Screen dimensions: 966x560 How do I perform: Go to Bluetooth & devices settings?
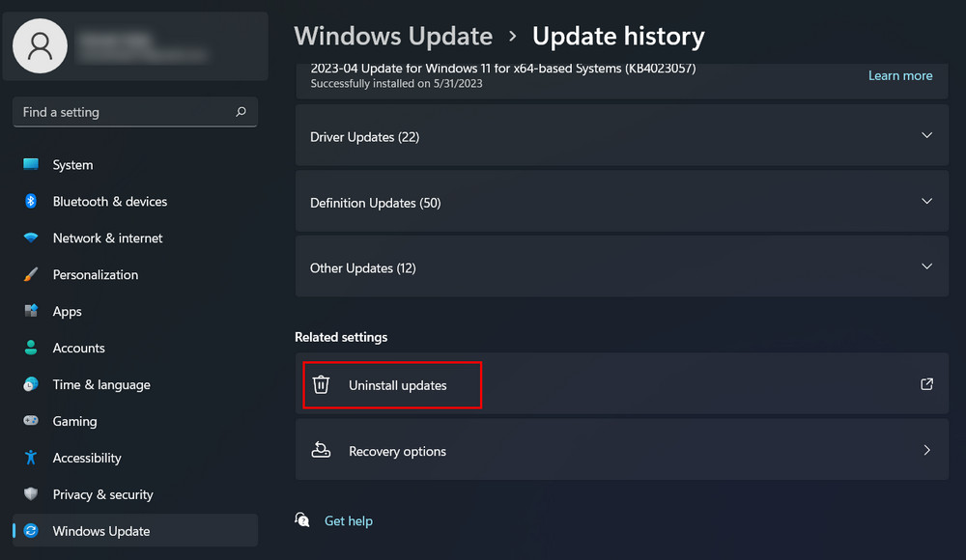click(x=135, y=202)
